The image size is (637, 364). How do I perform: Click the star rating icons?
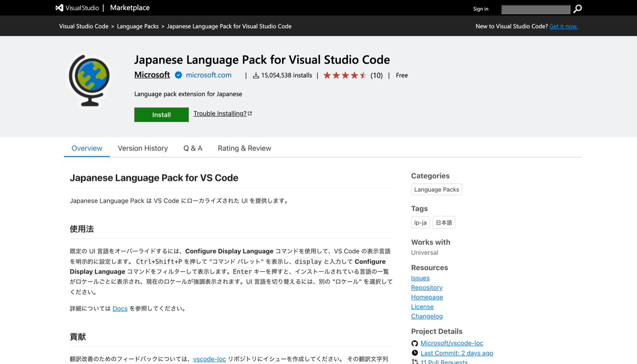[345, 75]
